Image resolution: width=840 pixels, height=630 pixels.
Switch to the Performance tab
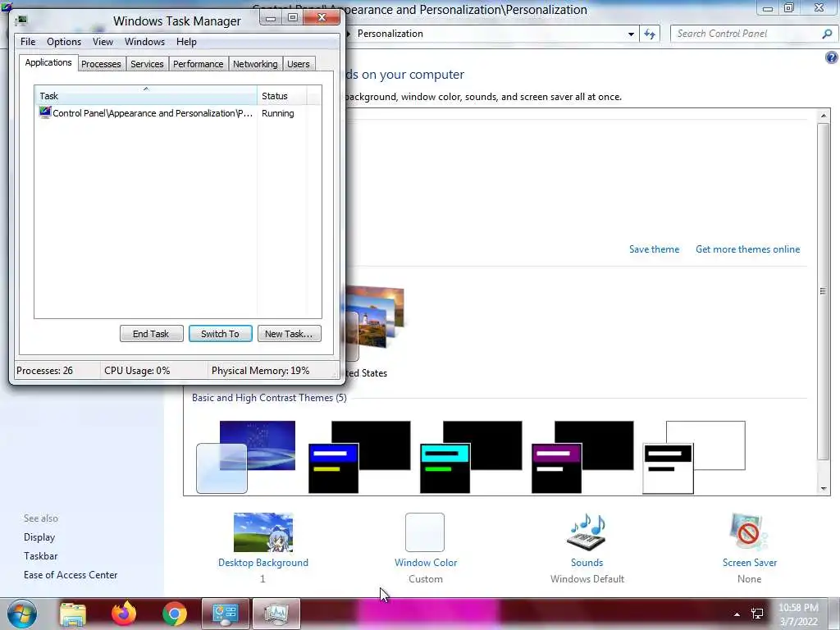(x=199, y=64)
